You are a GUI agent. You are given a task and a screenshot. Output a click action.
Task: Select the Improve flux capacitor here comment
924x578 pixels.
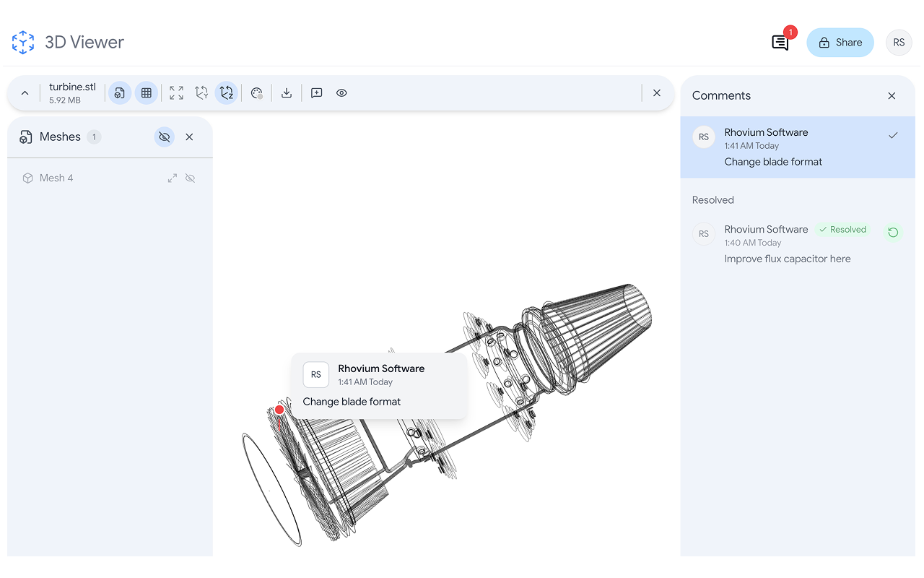pyautogui.click(x=798, y=244)
